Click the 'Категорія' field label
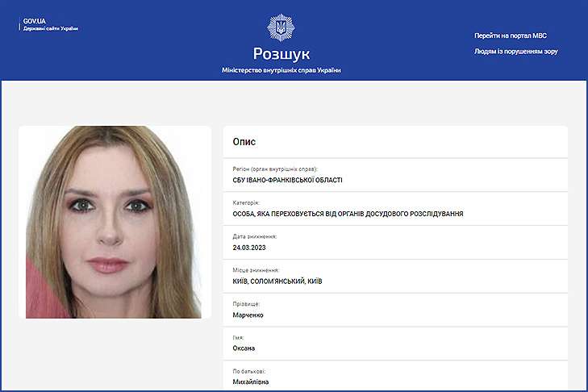Viewport: 588px width, 392px height. (246, 203)
